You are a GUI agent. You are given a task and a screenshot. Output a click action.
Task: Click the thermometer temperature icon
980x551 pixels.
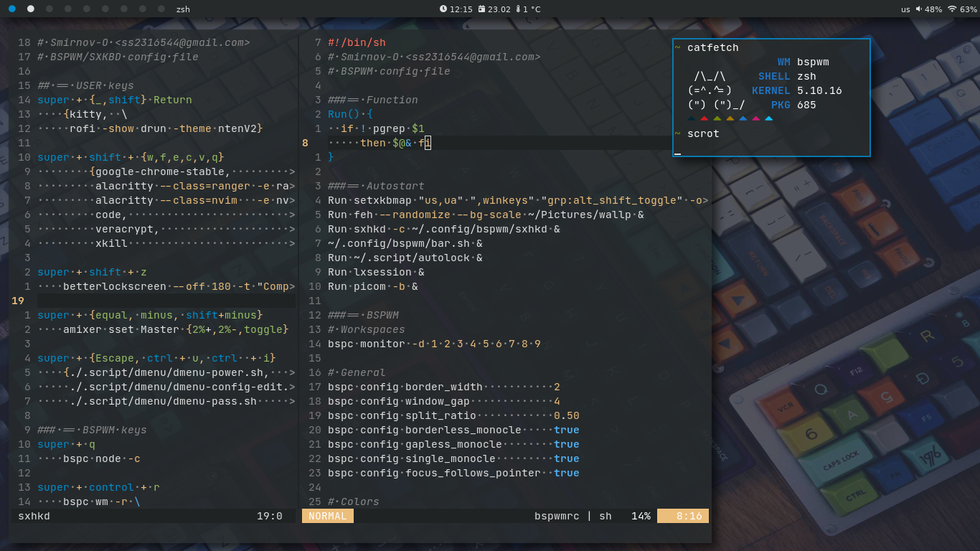(x=518, y=9)
